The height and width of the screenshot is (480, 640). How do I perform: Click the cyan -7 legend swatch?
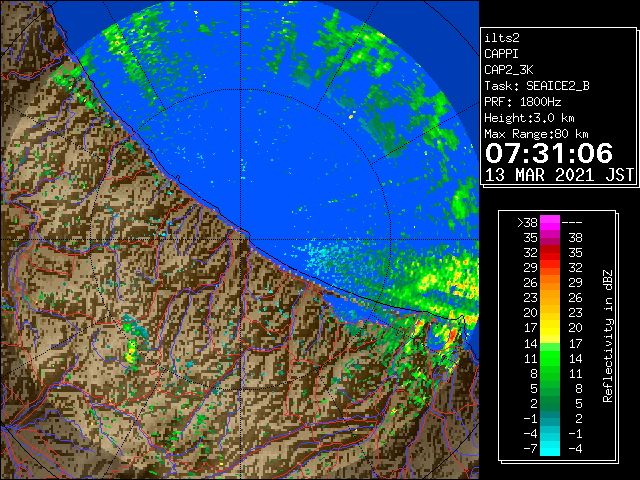(x=550, y=448)
